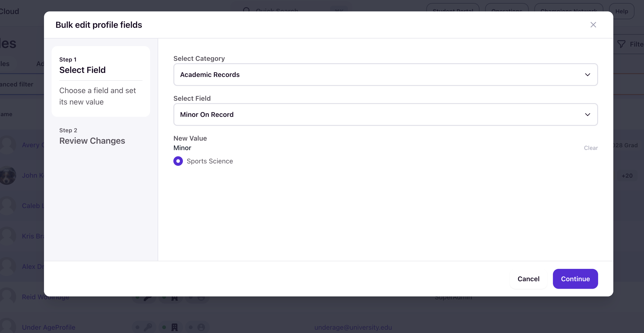The image size is (644, 333).
Task: Close the Bulk edit profile fields dialog
Action: point(593,25)
